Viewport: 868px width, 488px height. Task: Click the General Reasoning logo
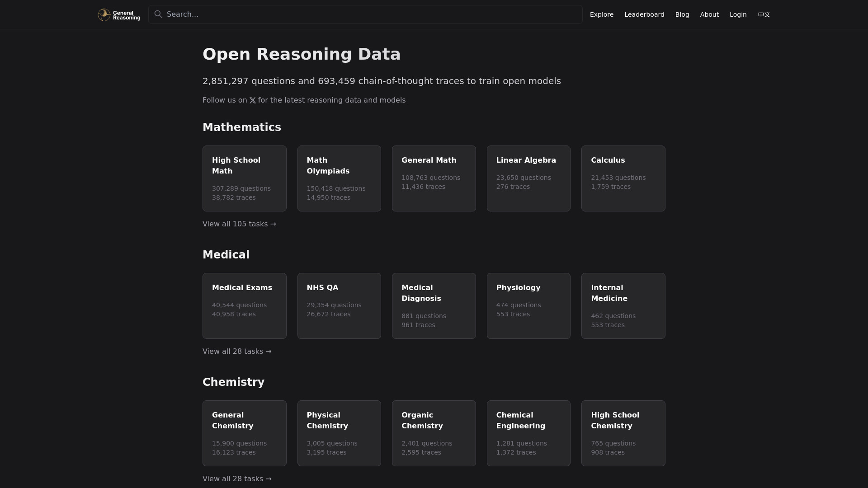point(119,15)
